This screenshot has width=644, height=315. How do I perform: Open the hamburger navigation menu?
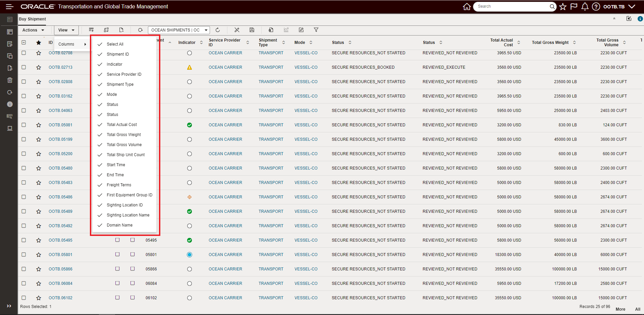(x=10, y=7)
